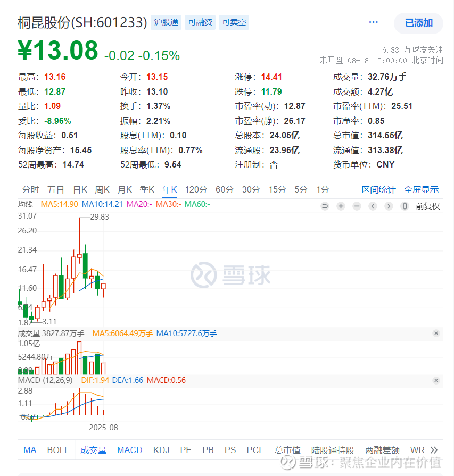This screenshot has height=476, width=454.
Task: Select the 可卖空 tag
Action: coord(234,22)
